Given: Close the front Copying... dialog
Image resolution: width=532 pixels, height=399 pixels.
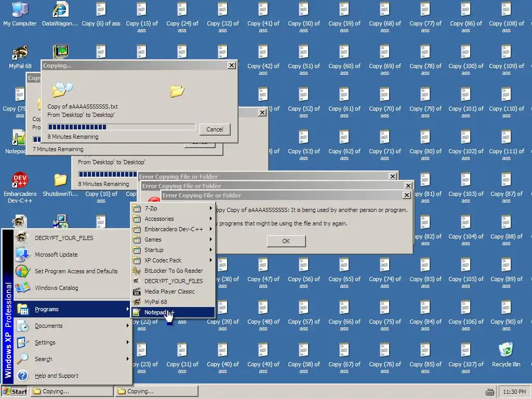Looking at the screenshot, I should pyautogui.click(x=231, y=65).
